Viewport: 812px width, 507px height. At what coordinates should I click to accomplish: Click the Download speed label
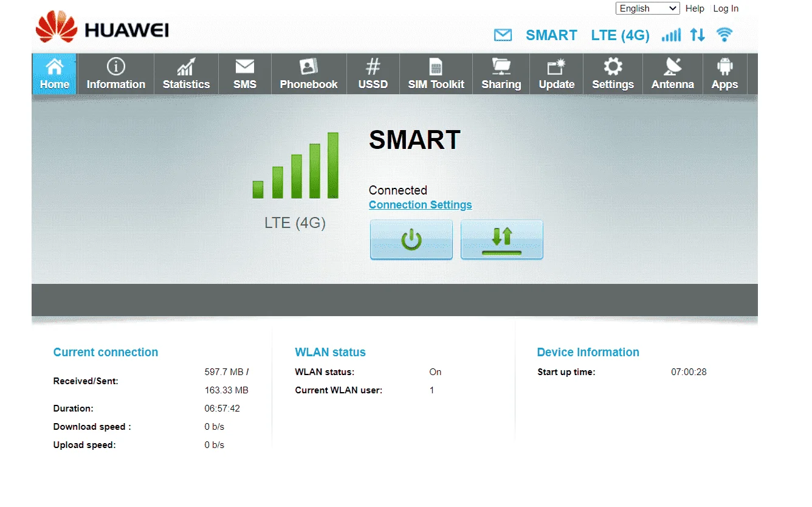pyautogui.click(x=92, y=427)
